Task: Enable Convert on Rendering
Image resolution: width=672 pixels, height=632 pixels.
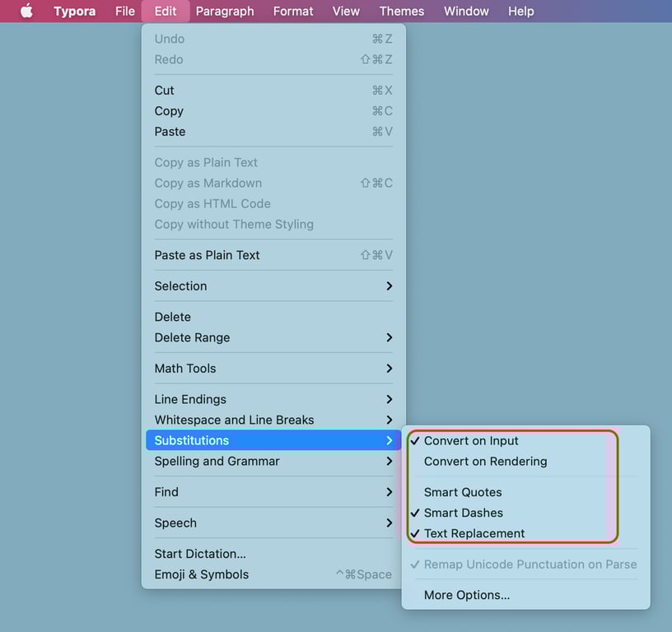Action: (525, 461)
